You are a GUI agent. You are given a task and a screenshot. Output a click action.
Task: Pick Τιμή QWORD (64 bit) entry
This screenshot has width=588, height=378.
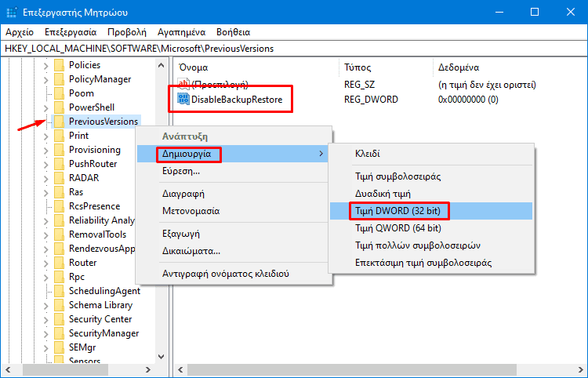tap(431, 228)
